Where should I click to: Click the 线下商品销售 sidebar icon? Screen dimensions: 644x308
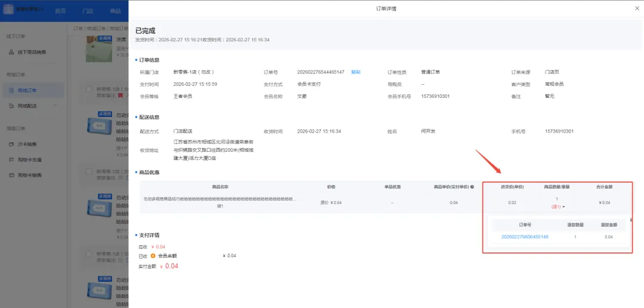click(x=11, y=52)
